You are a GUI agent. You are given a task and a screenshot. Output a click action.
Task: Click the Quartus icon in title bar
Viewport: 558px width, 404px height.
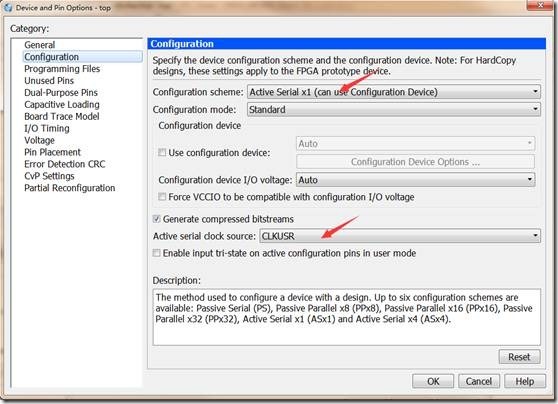[x=7, y=7]
